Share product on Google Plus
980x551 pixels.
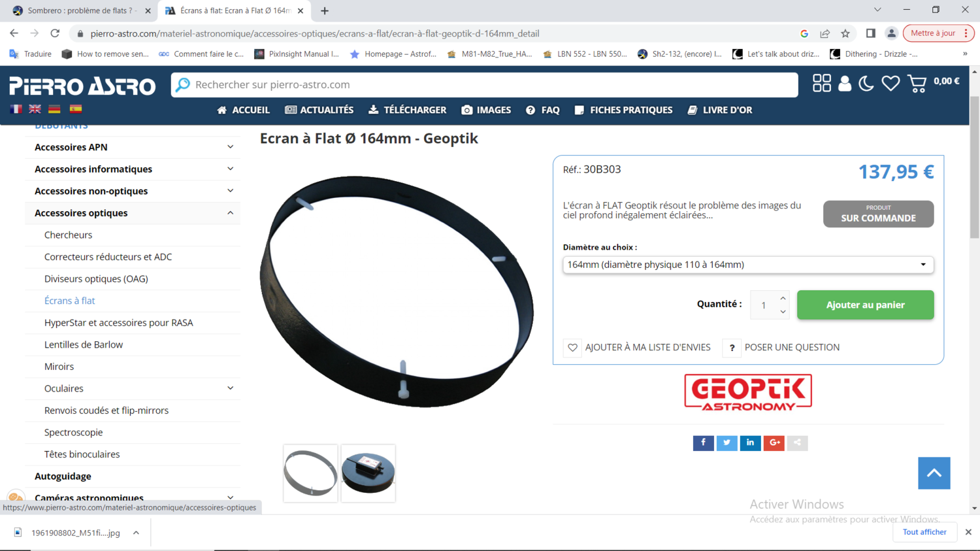tap(774, 442)
